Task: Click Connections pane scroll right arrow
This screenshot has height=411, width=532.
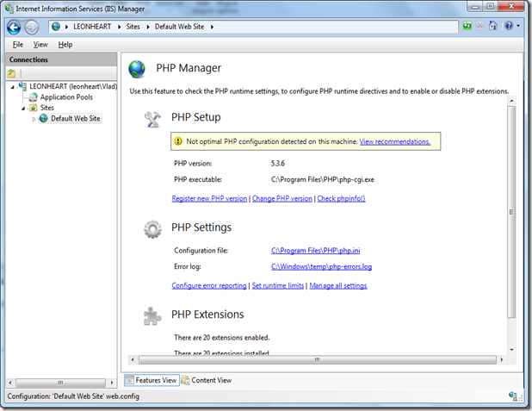Action: click(x=112, y=383)
